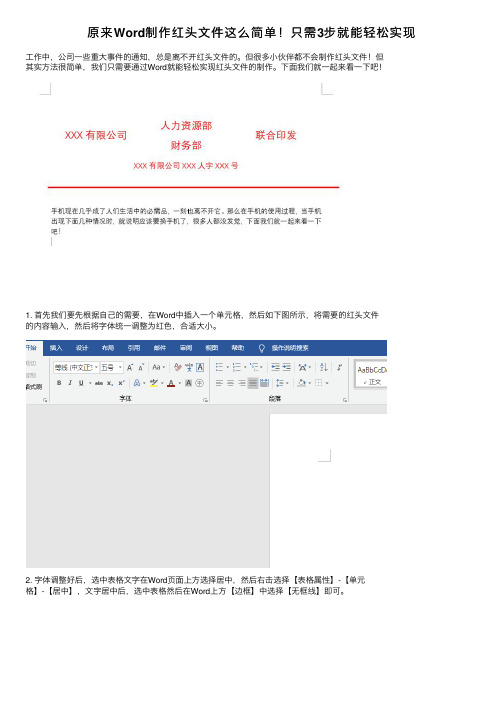Switch to the 设计 ribbon tab
The image size is (504, 713).
(x=82, y=348)
